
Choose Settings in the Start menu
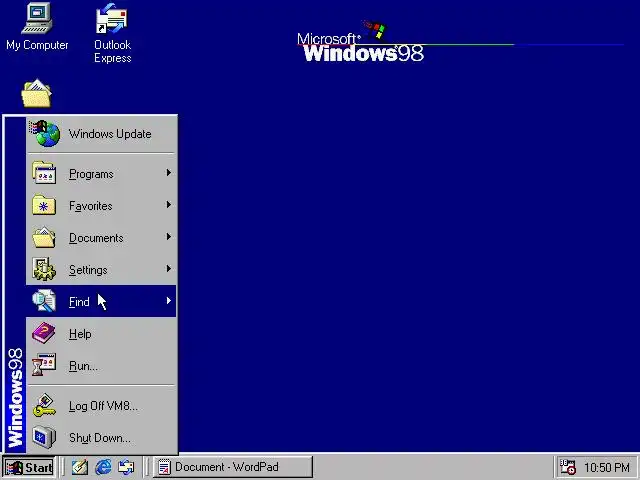pyautogui.click(x=101, y=269)
